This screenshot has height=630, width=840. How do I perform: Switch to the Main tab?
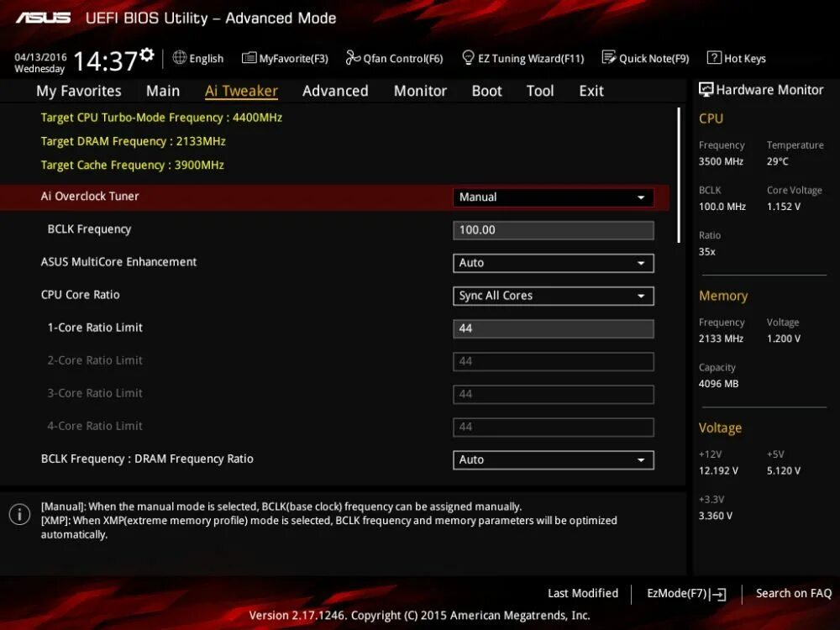click(x=163, y=91)
